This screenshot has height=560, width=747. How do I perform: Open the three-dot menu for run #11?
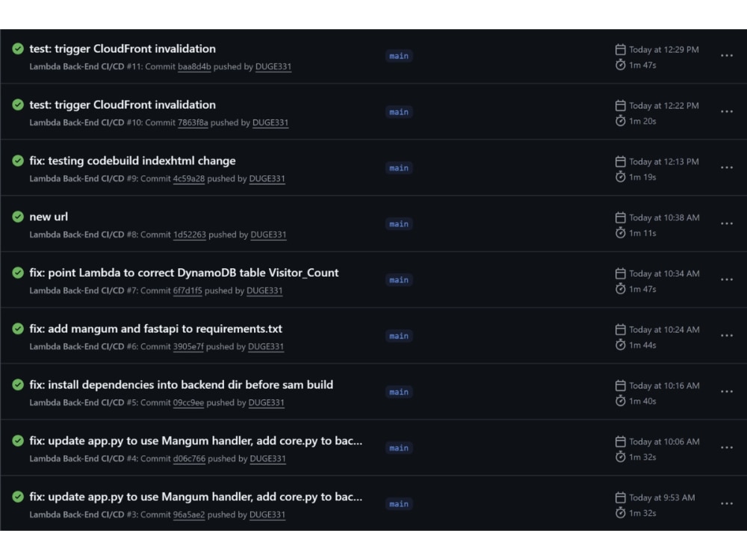727,56
